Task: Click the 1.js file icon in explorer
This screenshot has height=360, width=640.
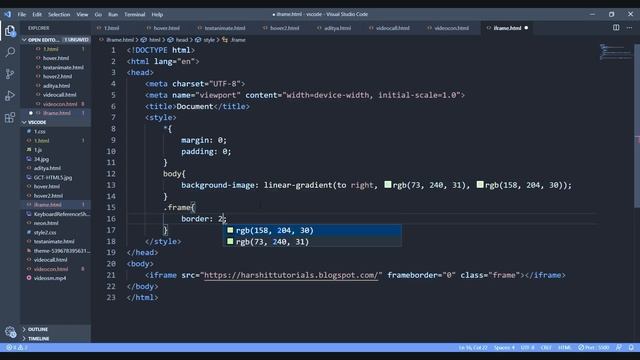Action: point(29,150)
